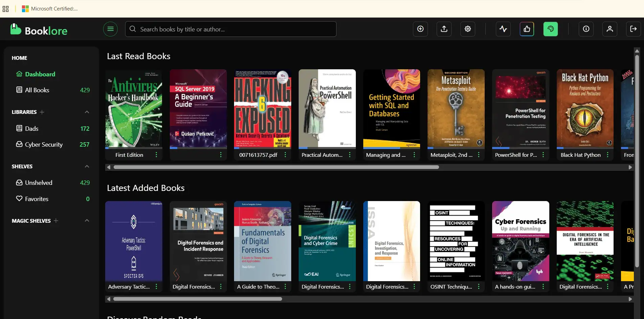Open the Antivirus Hacker's Handbook cover
This screenshot has width=644, height=319.
click(x=134, y=109)
